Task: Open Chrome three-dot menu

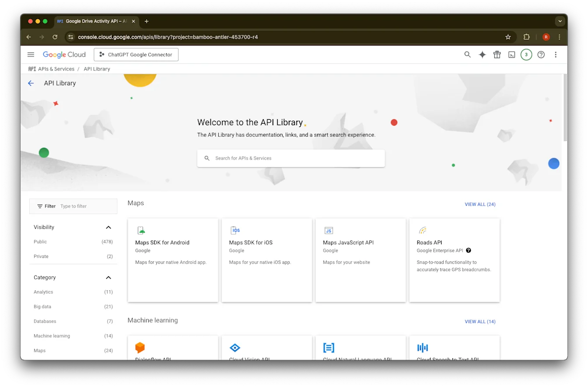Action: (560, 37)
